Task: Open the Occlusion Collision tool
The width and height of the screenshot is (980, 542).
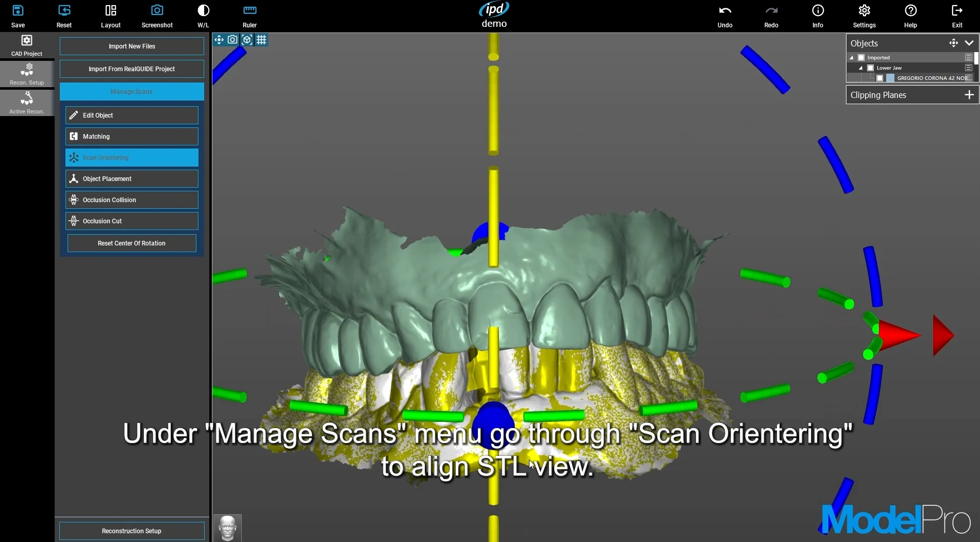Action: 132,200
